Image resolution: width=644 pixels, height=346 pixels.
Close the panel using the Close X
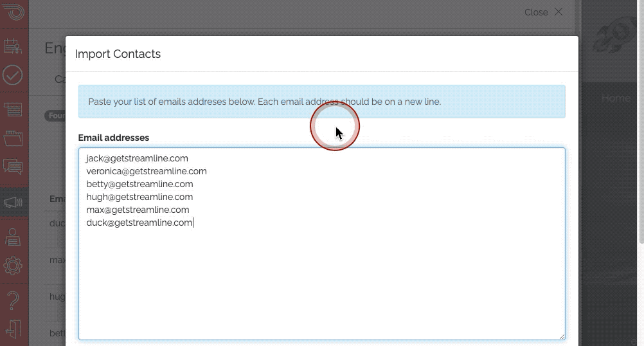click(543, 12)
